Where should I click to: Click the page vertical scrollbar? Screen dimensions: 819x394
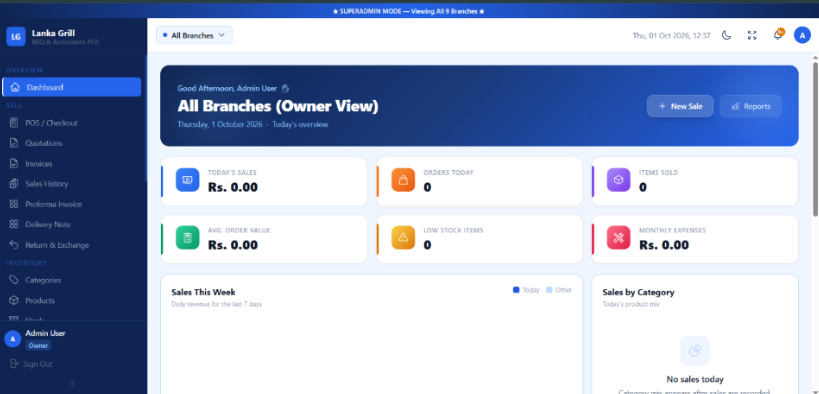click(815, 138)
